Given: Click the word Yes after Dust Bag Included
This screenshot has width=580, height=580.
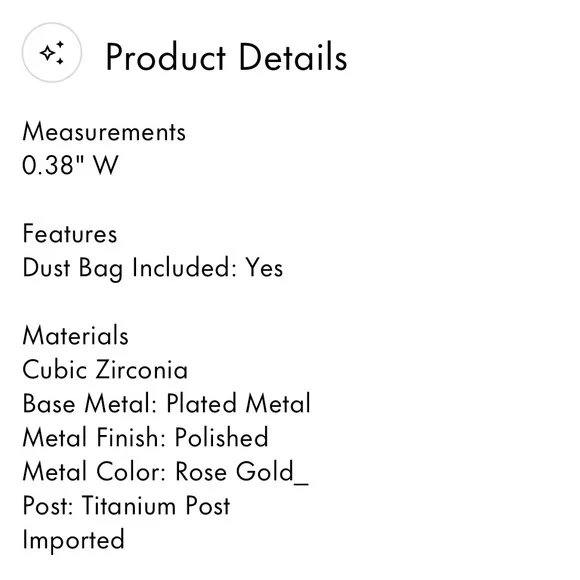Looking at the screenshot, I should coord(264,267).
